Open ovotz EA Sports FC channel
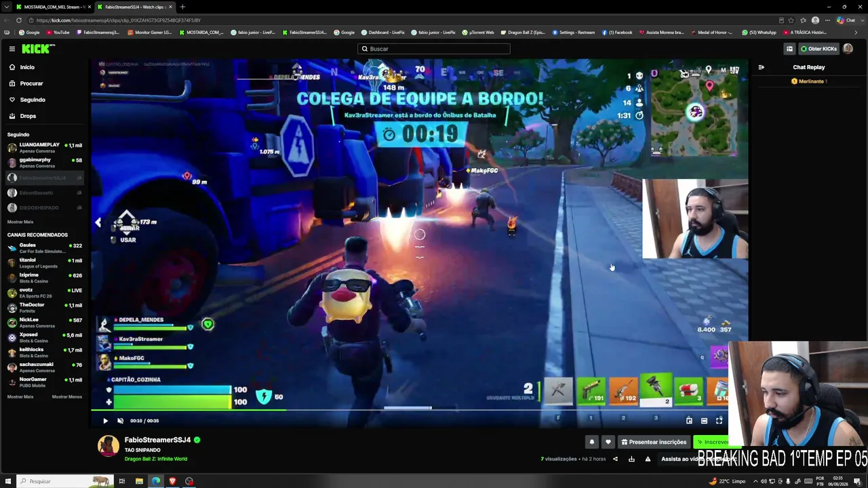This screenshot has width=868, height=488. pos(45,293)
